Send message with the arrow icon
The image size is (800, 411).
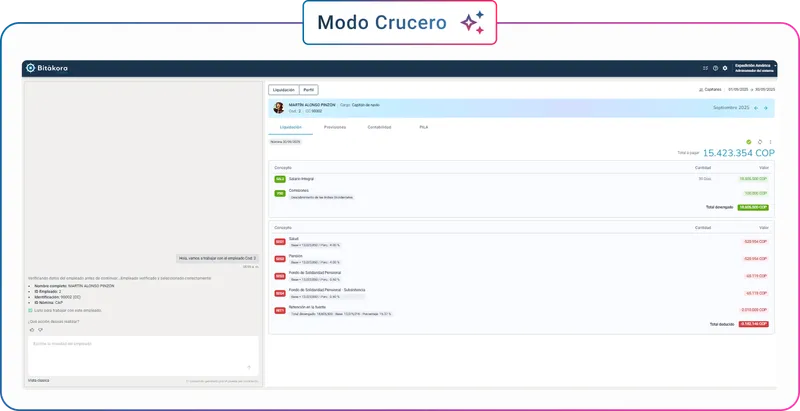[x=249, y=367]
